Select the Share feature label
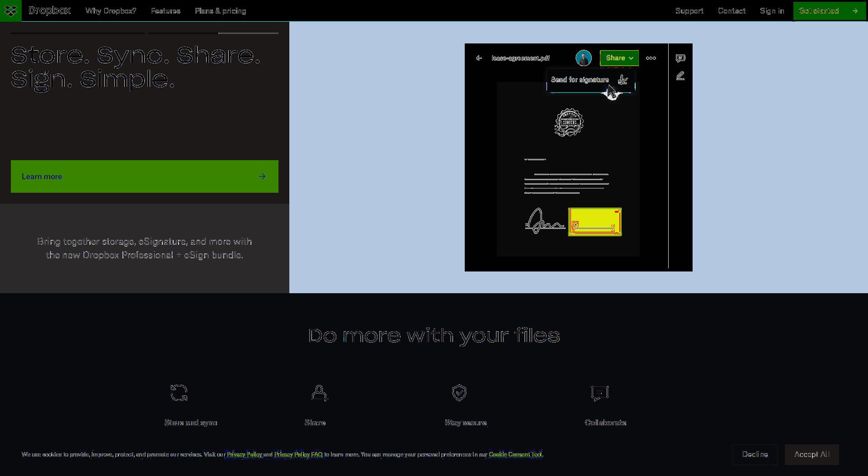The image size is (868, 476). (315, 423)
